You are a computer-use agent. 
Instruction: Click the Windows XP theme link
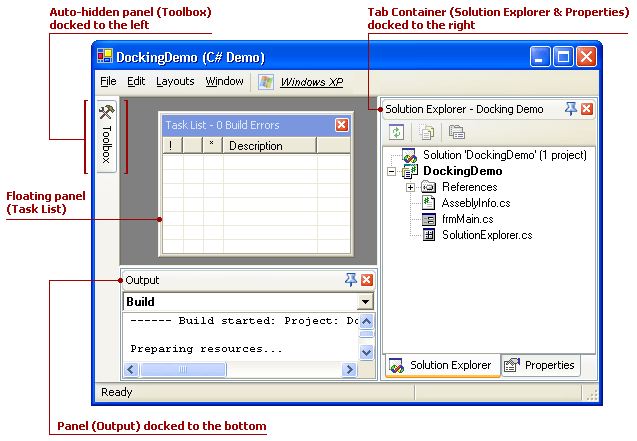coord(312,82)
